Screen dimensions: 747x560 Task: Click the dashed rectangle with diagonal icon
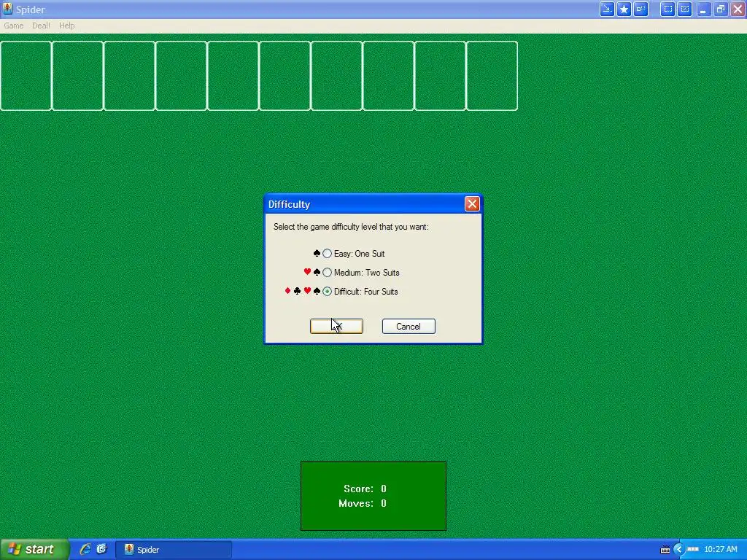(x=684, y=9)
